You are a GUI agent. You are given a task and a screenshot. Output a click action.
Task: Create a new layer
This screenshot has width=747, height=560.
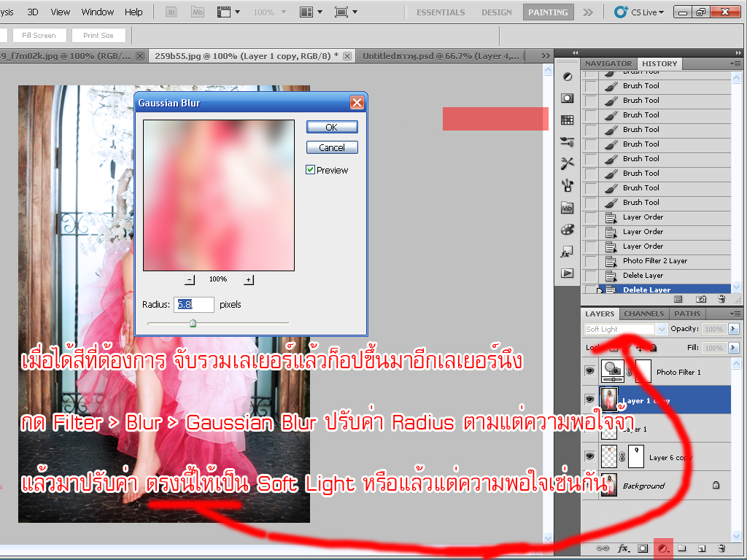tap(701, 548)
